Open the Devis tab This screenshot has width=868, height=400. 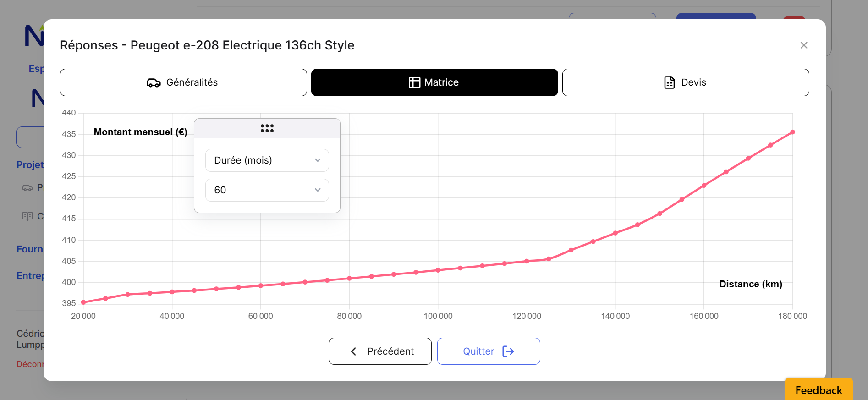(686, 82)
